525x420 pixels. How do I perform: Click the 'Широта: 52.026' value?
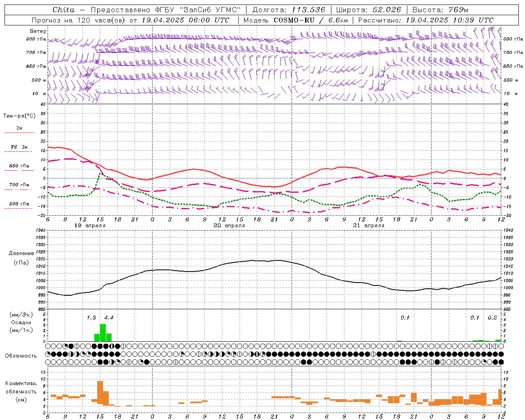368,10
